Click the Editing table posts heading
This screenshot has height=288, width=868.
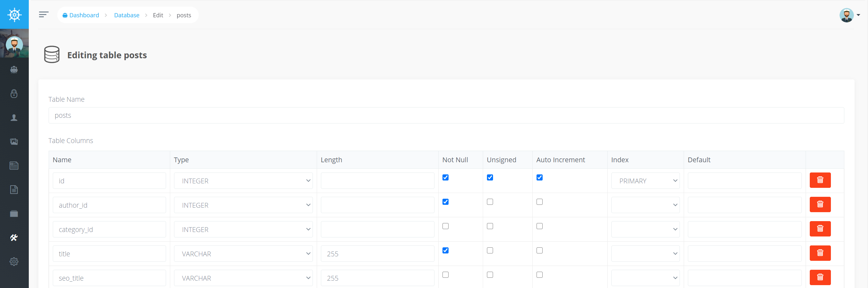pyautogui.click(x=107, y=55)
